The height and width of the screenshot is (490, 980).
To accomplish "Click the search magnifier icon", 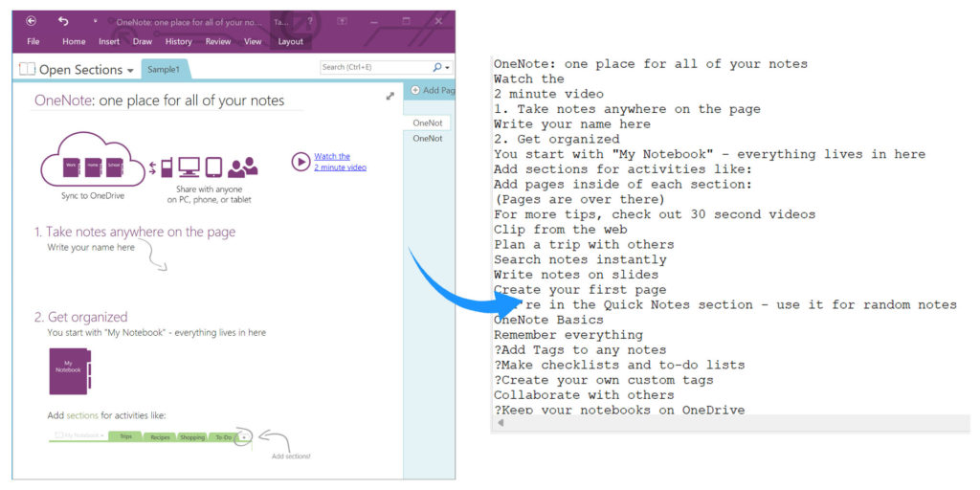I will tap(436, 67).
